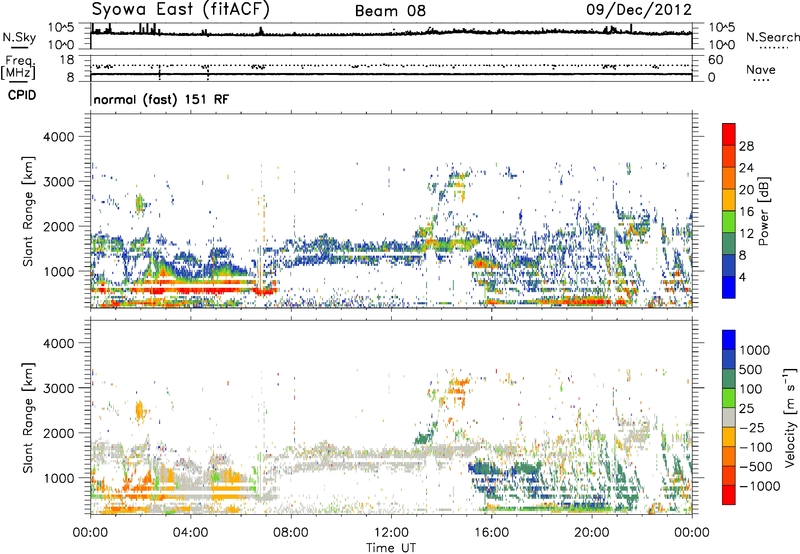Image resolution: width=800 pixels, height=554 pixels.
Task: Select the 'Velocity [m s-1]' colorbar title
Action: click(790, 417)
